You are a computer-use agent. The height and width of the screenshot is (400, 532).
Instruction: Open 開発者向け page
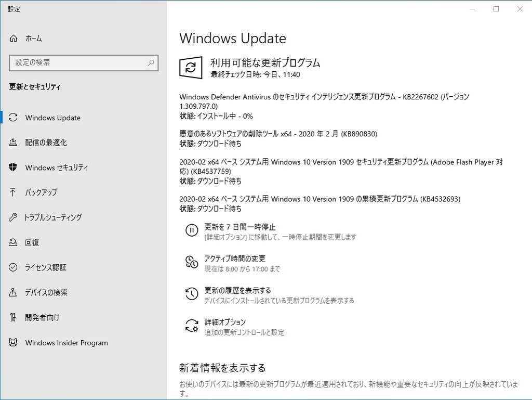(84, 317)
